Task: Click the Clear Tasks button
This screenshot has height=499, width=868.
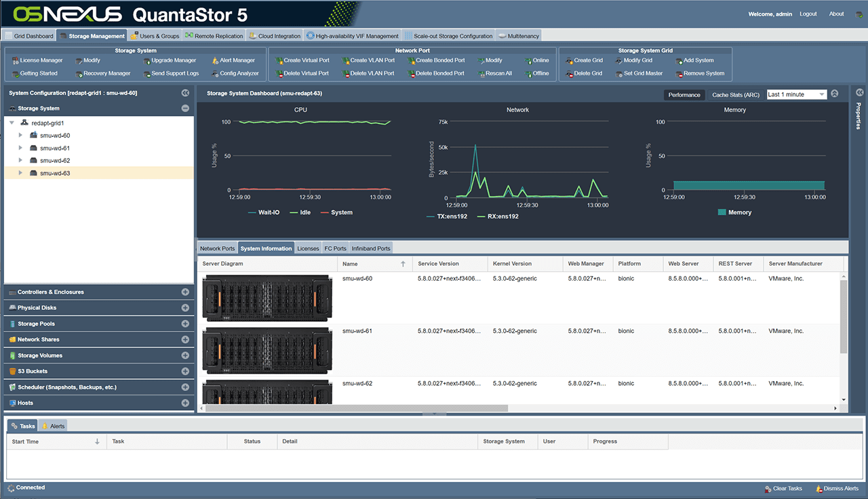Action: (783, 488)
